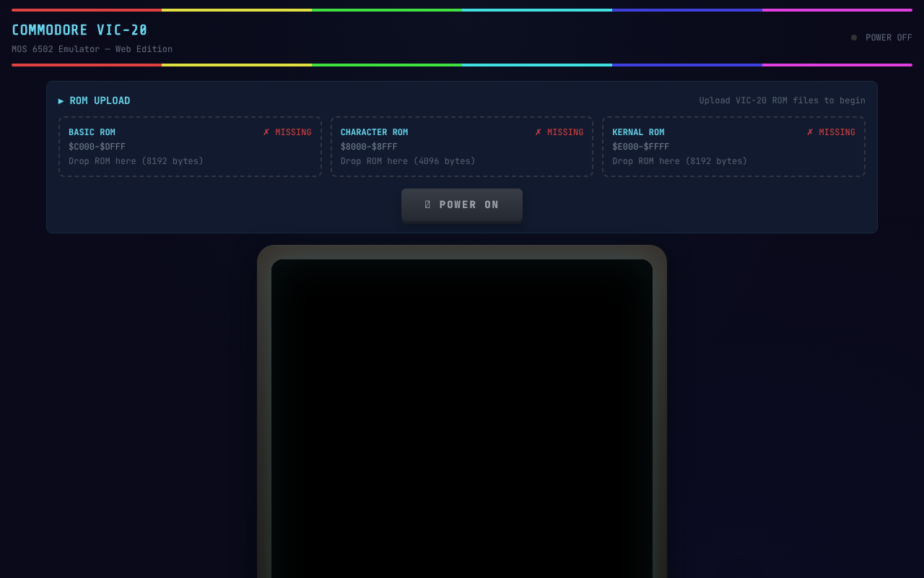Click the POWER OFF status text

[x=889, y=38]
